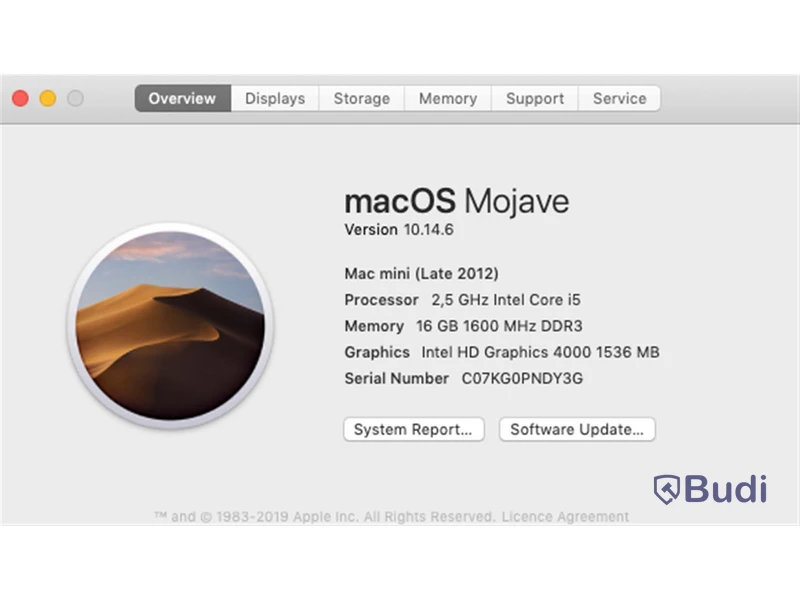
Task: Go to the Memory tab
Action: pyautogui.click(x=448, y=98)
